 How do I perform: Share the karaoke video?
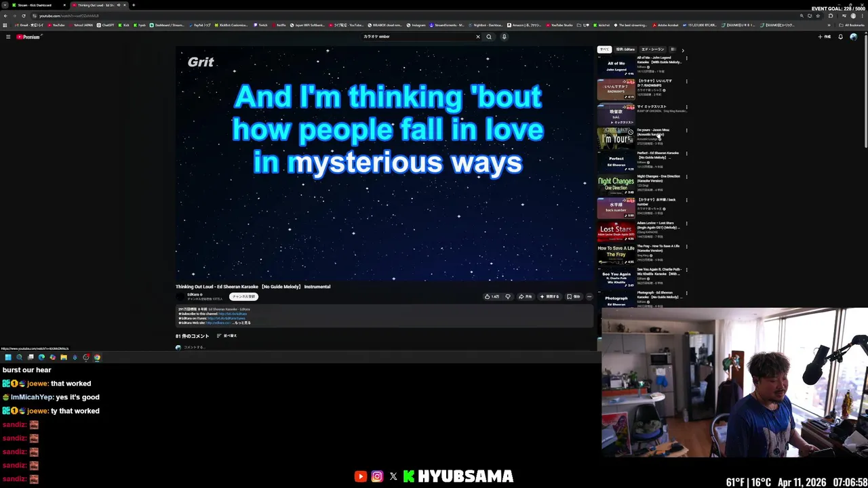click(x=525, y=296)
